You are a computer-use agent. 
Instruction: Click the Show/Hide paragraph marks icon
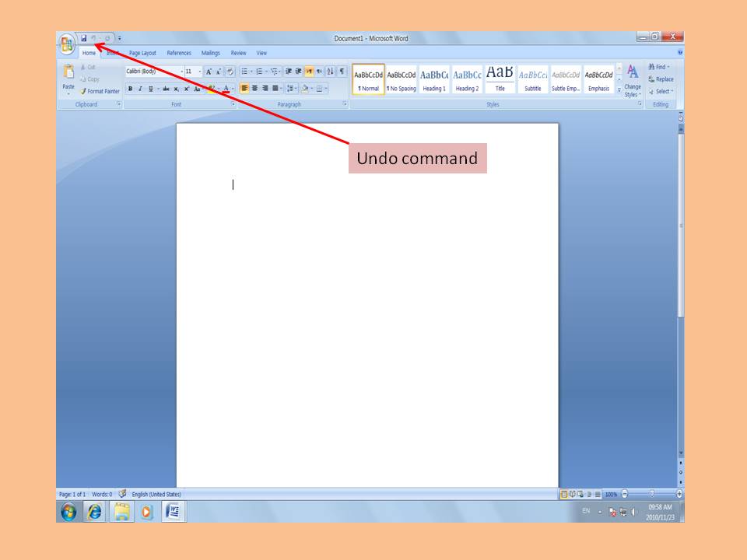[x=342, y=72]
